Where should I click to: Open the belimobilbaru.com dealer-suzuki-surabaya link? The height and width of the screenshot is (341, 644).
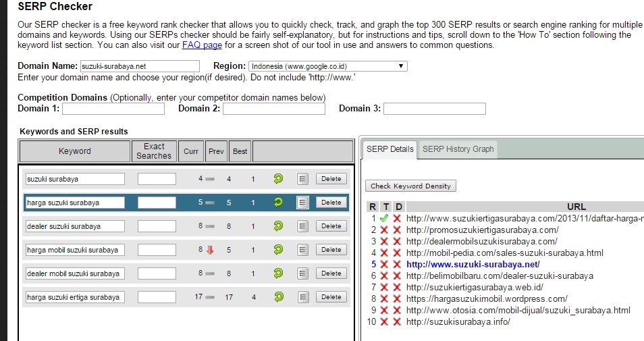(x=500, y=276)
